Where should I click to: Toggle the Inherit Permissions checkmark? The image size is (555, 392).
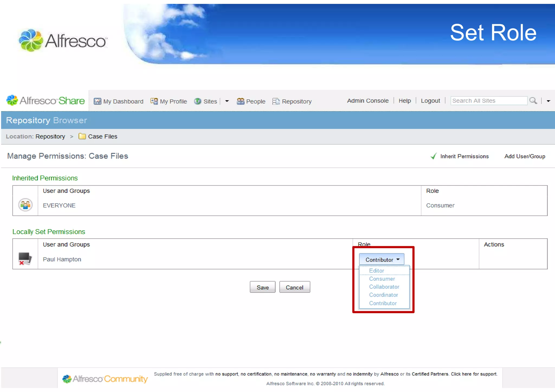tap(434, 156)
